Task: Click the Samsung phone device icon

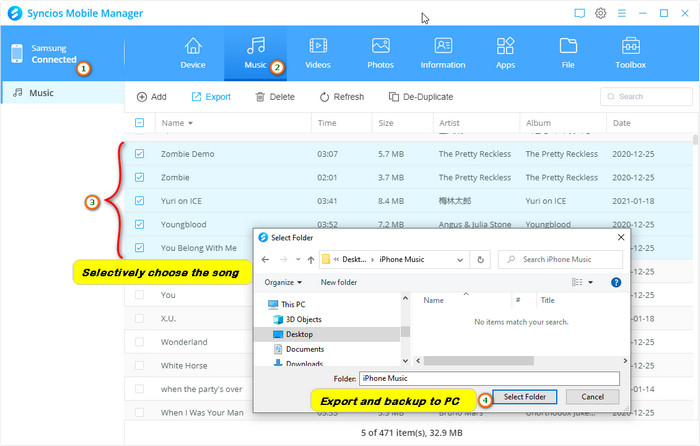Action: [x=17, y=54]
